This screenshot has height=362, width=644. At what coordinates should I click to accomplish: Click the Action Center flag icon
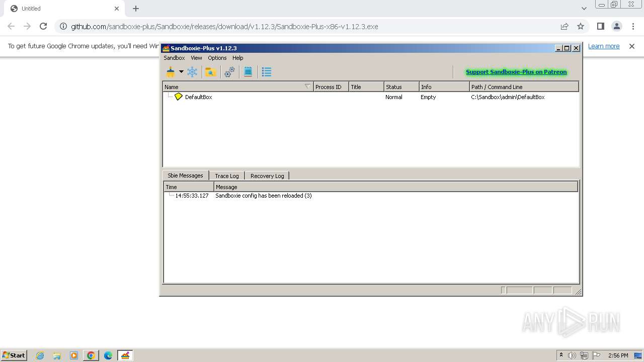click(x=596, y=355)
